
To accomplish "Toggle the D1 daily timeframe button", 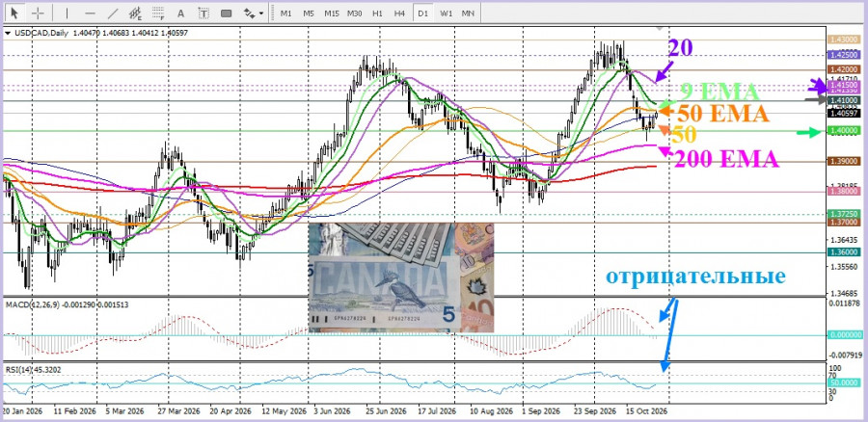I will click(423, 13).
